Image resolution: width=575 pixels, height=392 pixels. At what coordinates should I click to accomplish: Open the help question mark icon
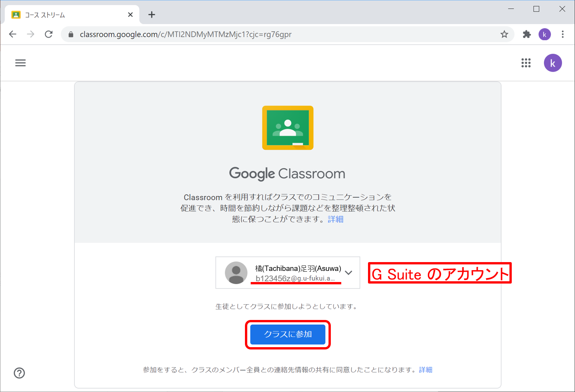tap(19, 373)
